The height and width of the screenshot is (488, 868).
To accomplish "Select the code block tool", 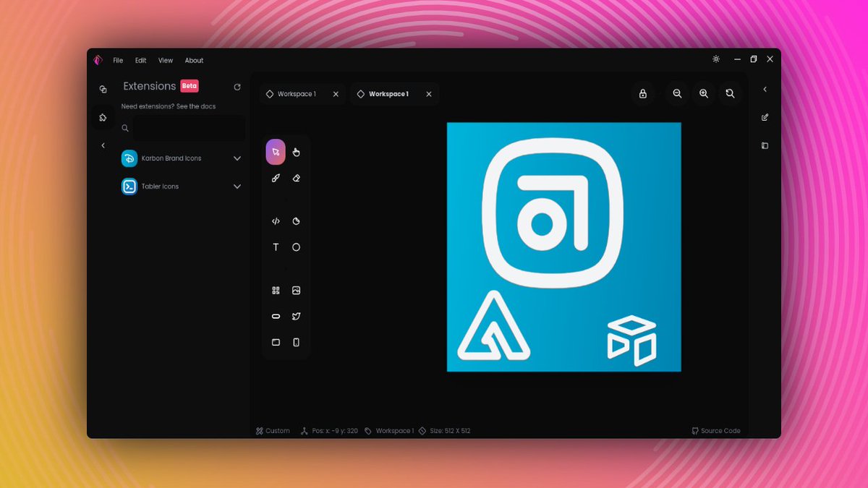I will point(276,221).
